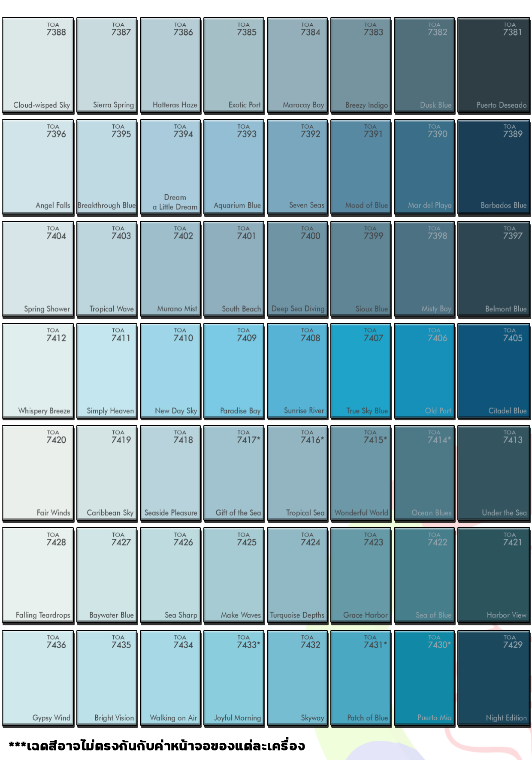Click the Exotic Port 7385 swatch
Viewport: 532px width, 760px height.
(234, 66)
